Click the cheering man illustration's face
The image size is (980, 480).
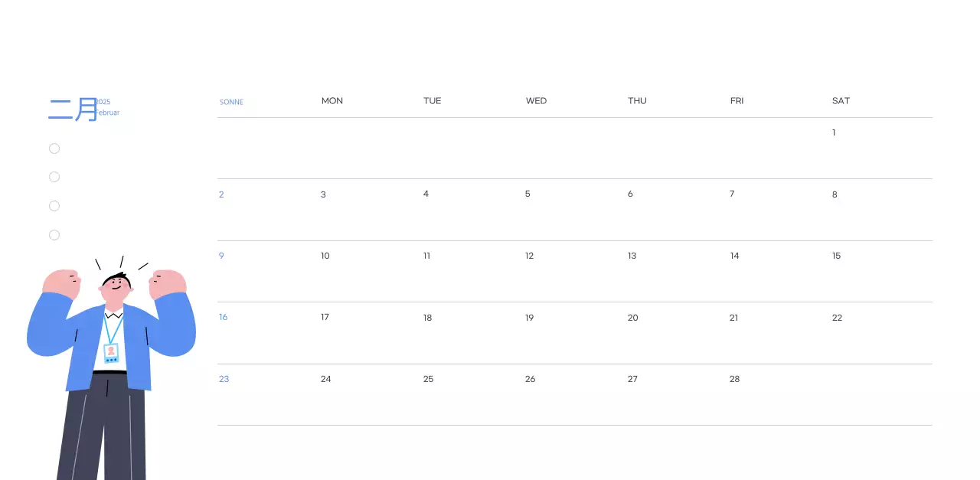pyautogui.click(x=116, y=288)
